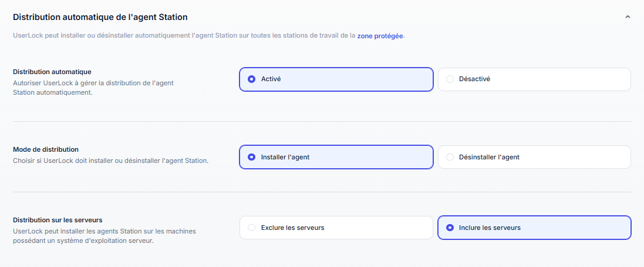This screenshot has width=644, height=267.
Task: Choose the Désinstaller l'agent option text
Action: pos(489,157)
